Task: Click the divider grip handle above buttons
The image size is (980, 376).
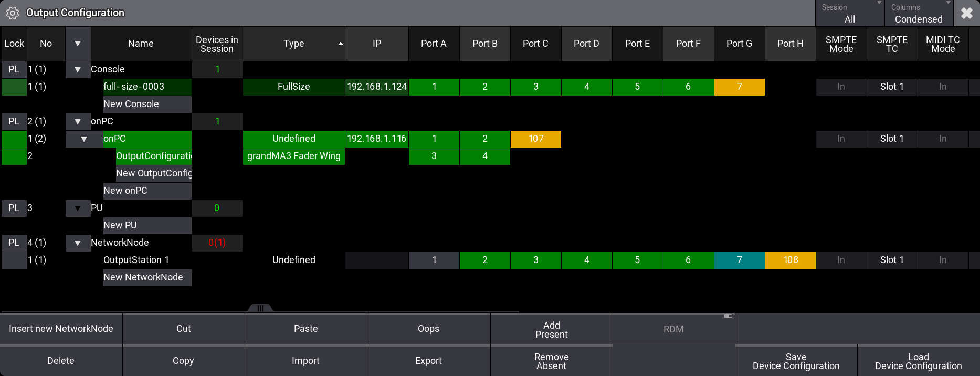Action: (260, 308)
